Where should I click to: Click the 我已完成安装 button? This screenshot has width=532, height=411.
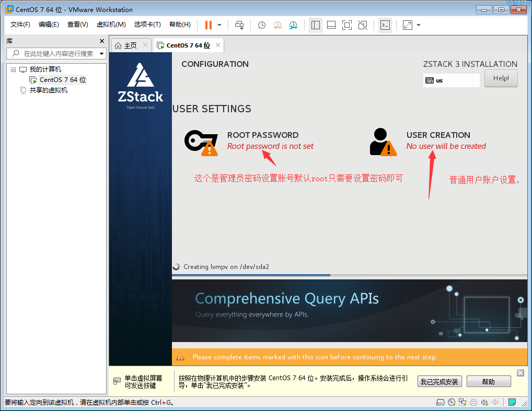coord(439,382)
